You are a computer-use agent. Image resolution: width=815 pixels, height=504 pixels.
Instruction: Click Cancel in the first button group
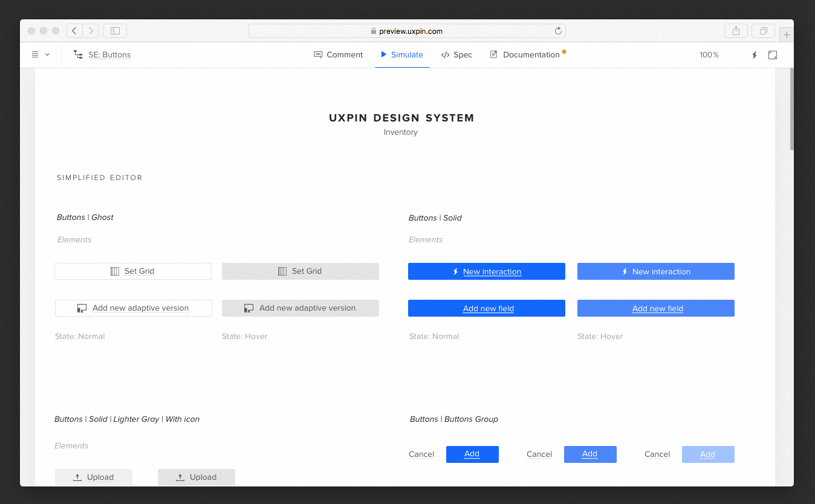pyautogui.click(x=421, y=454)
